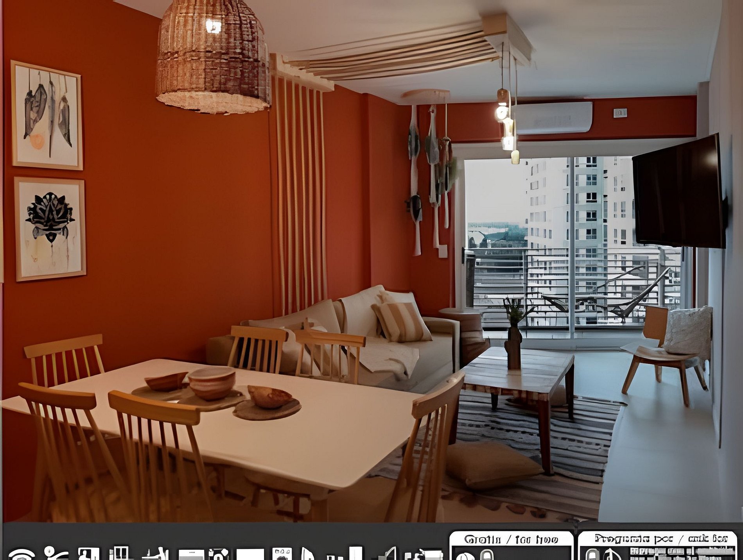Click the padlock icon in the left panel

(486, 555)
